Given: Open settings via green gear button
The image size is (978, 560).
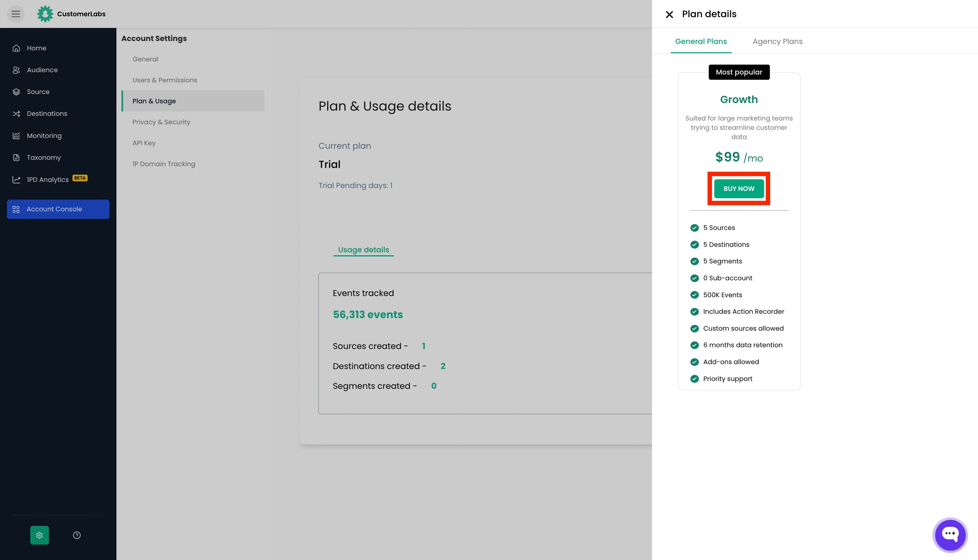Looking at the screenshot, I should click(40, 535).
